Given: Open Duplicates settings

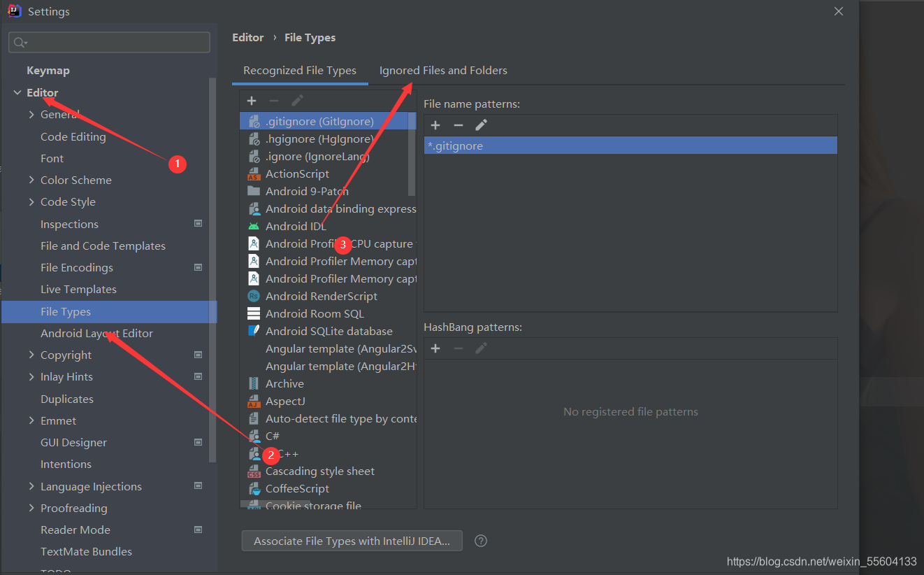Looking at the screenshot, I should pos(67,399).
